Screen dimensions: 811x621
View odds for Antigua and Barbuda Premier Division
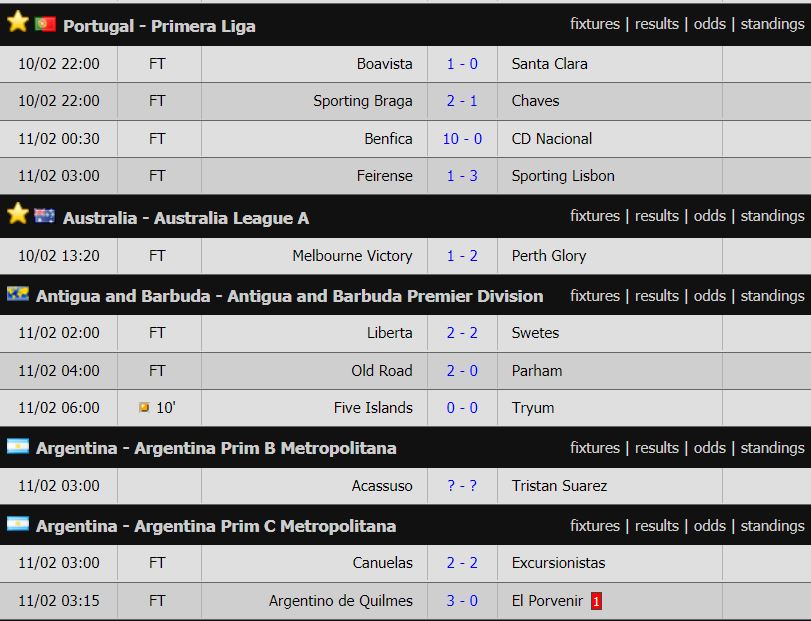click(709, 296)
